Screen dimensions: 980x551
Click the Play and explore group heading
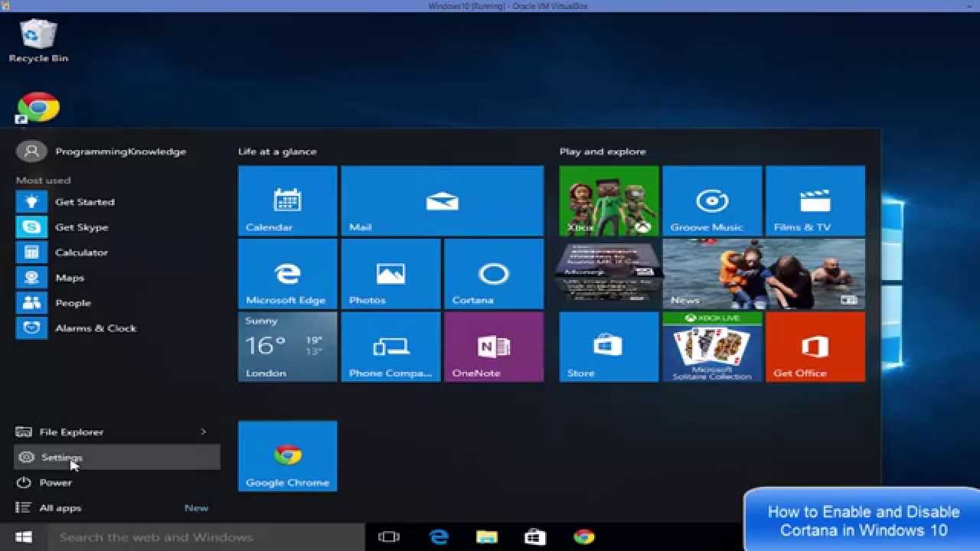(x=603, y=152)
